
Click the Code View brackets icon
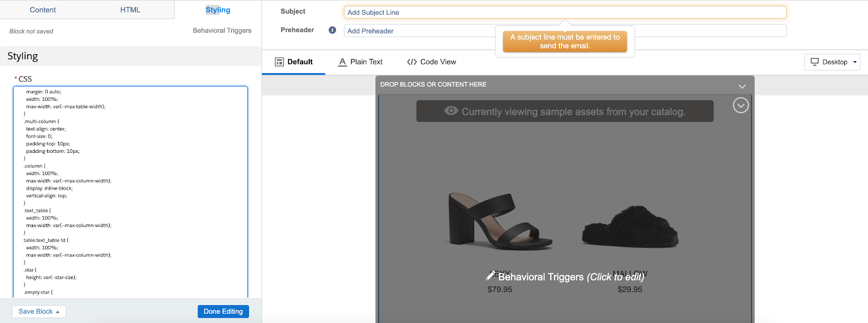point(412,62)
